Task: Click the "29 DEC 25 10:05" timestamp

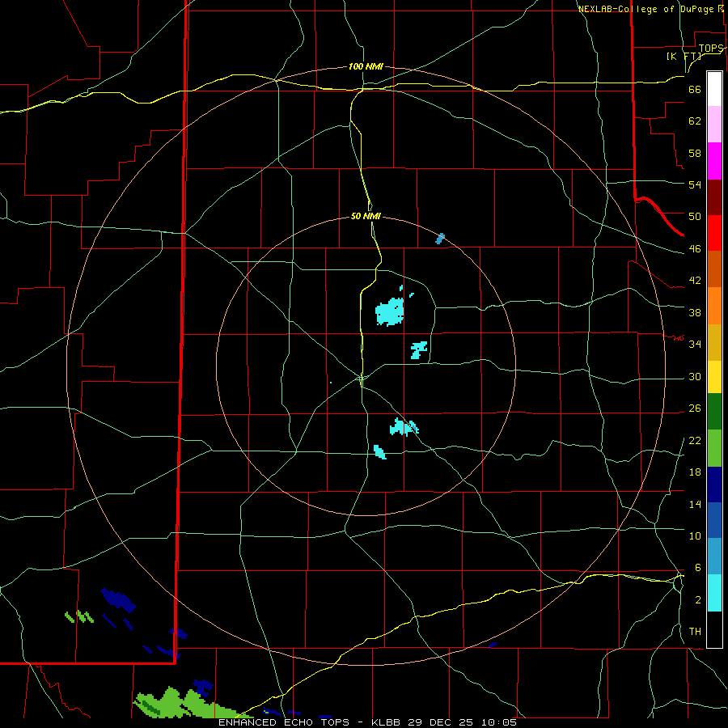Action: [x=463, y=722]
